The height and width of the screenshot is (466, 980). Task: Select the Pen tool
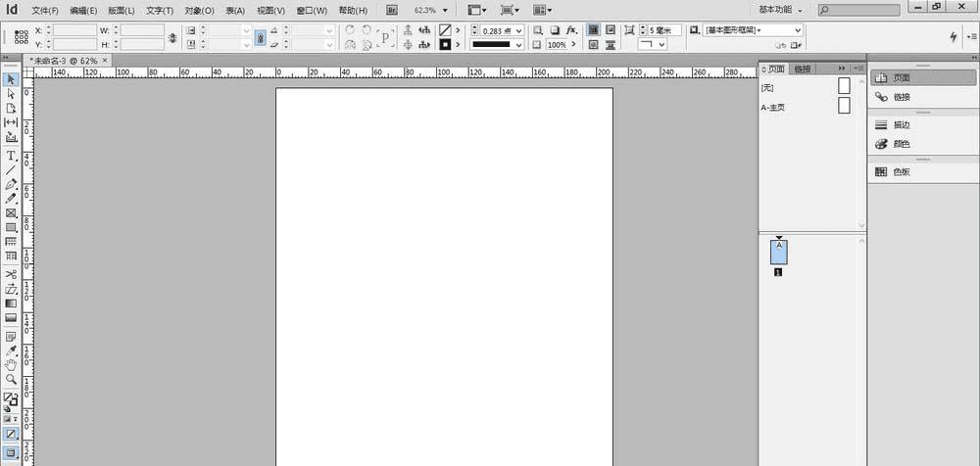[12, 184]
